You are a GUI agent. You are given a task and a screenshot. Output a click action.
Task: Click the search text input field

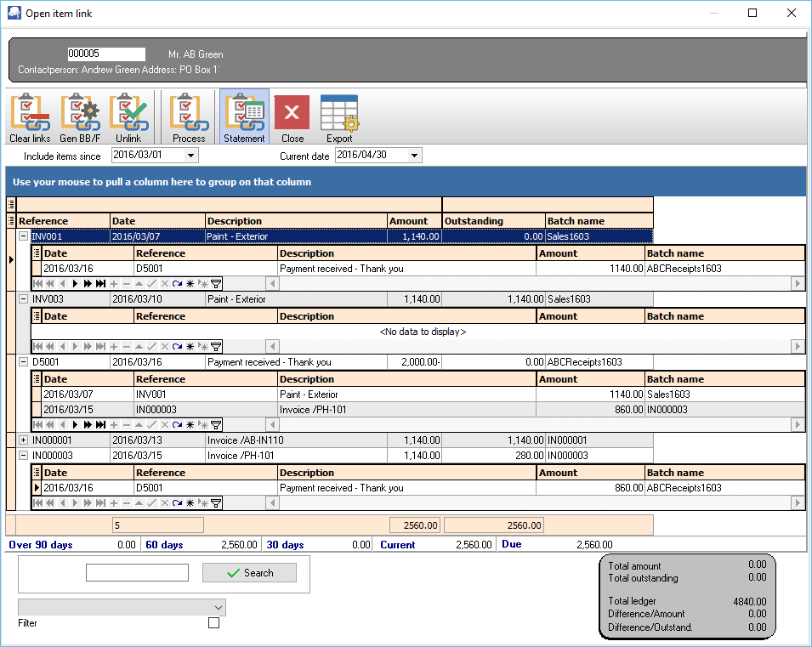click(x=137, y=573)
